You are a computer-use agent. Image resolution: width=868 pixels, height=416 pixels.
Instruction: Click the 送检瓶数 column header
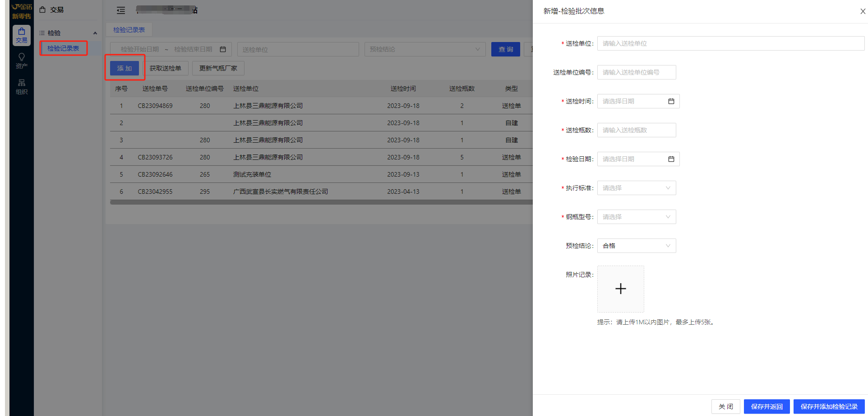(462, 89)
